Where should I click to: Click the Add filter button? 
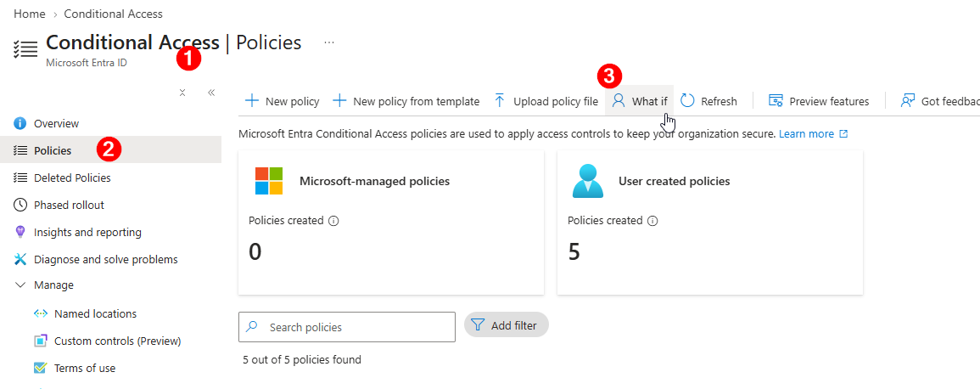point(507,325)
